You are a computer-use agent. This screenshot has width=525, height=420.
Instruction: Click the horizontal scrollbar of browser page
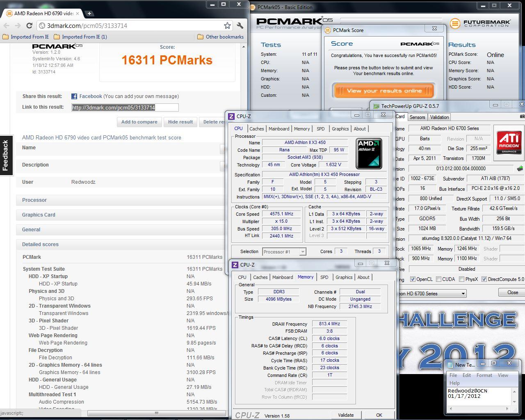coord(156,413)
